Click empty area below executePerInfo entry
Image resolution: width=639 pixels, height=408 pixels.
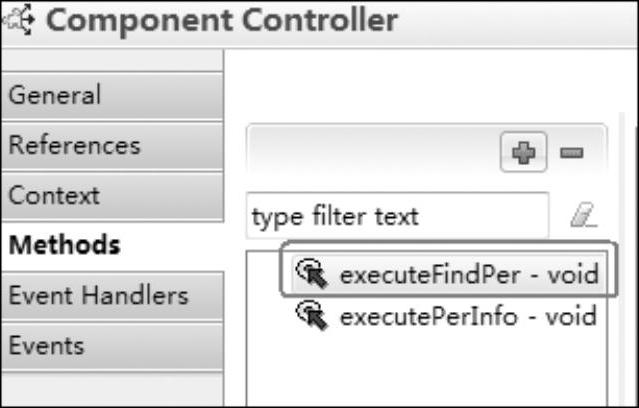point(427,371)
